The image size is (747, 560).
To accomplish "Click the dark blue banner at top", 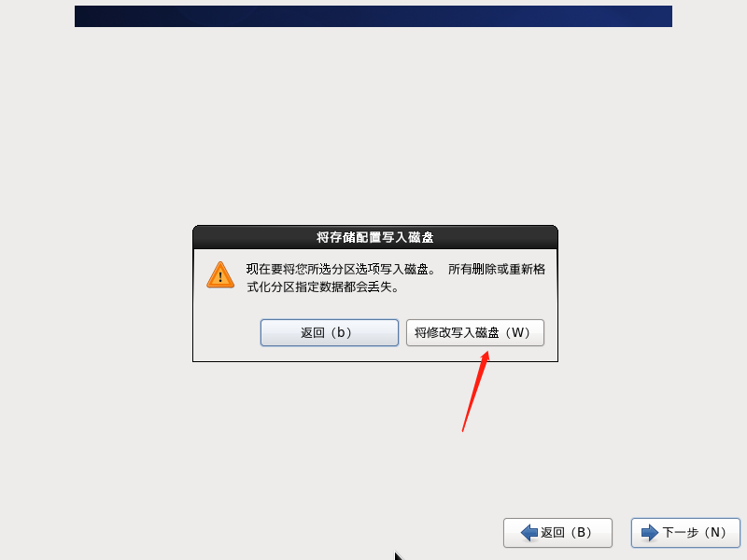I will pos(373,16).
